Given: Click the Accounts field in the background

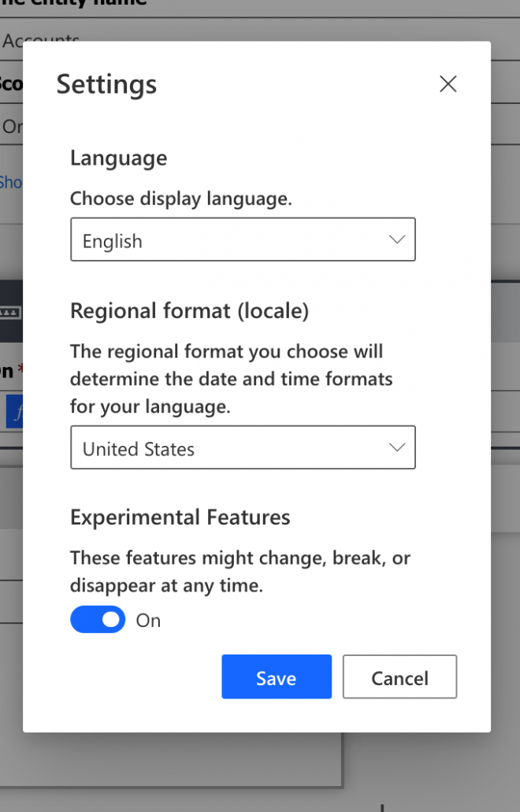Looking at the screenshot, I should pos(41,39).
